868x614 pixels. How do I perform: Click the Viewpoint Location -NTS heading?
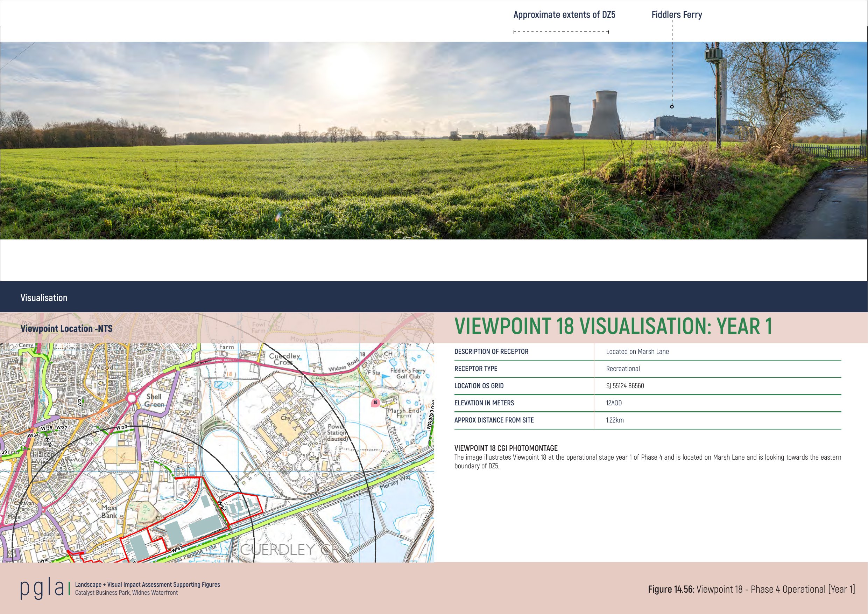(66, 328)
